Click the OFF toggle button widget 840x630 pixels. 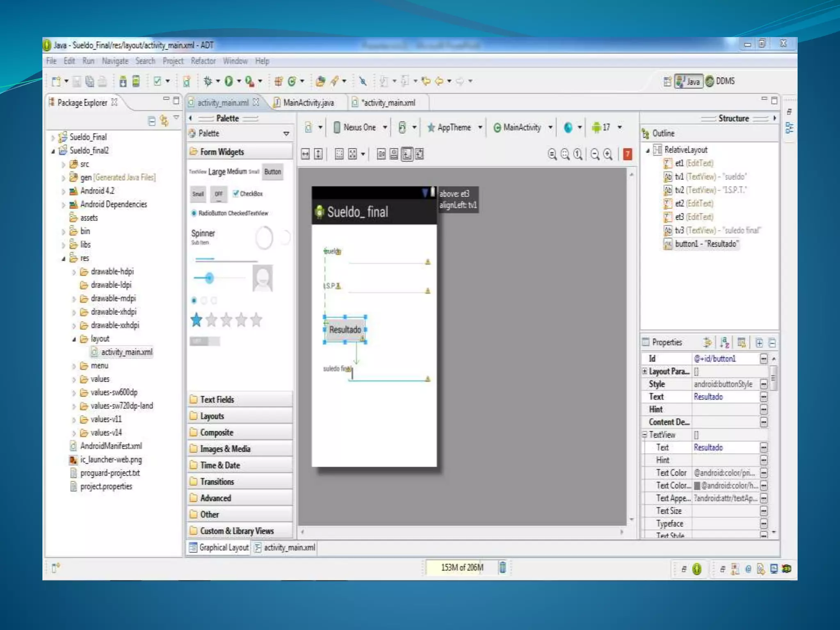click(x=219, y=194)
